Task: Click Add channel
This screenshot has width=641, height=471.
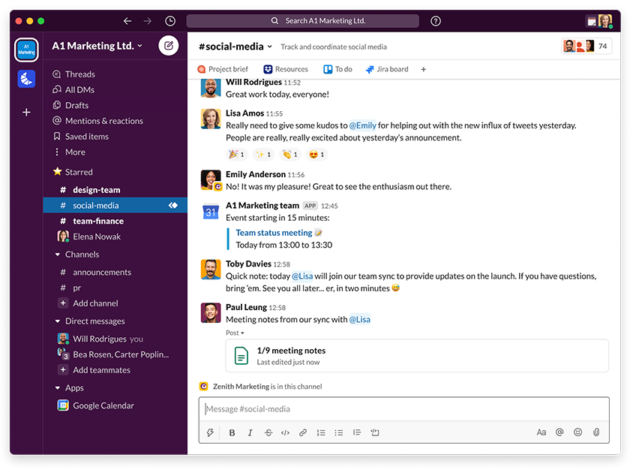Action: tap(89, 303)
